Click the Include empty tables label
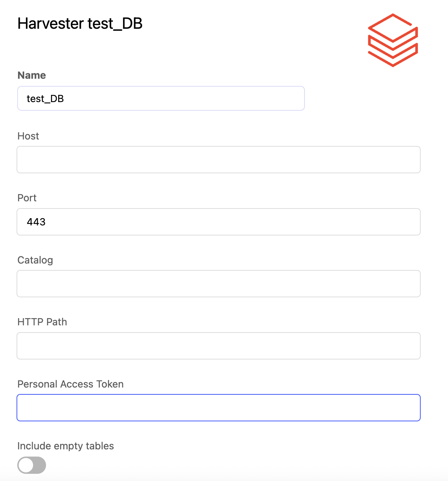This screenshot has width=448, height=481. [x=65, y=446]
